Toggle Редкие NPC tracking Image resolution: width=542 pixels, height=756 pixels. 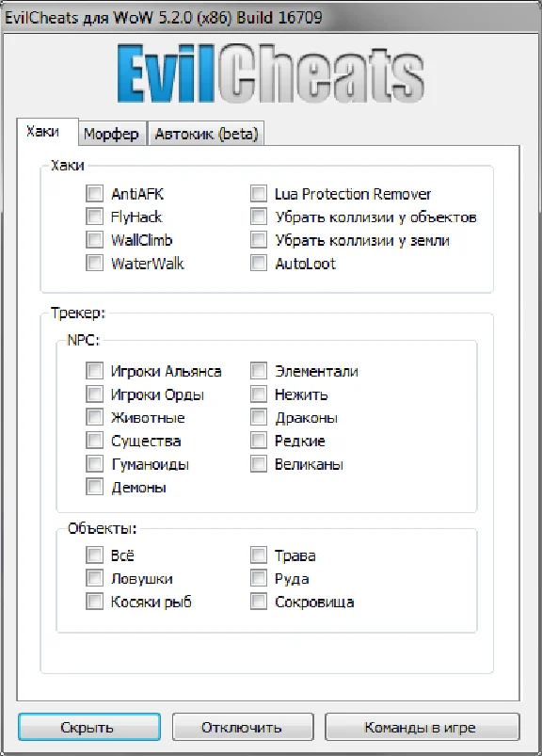tap(259, 441)
